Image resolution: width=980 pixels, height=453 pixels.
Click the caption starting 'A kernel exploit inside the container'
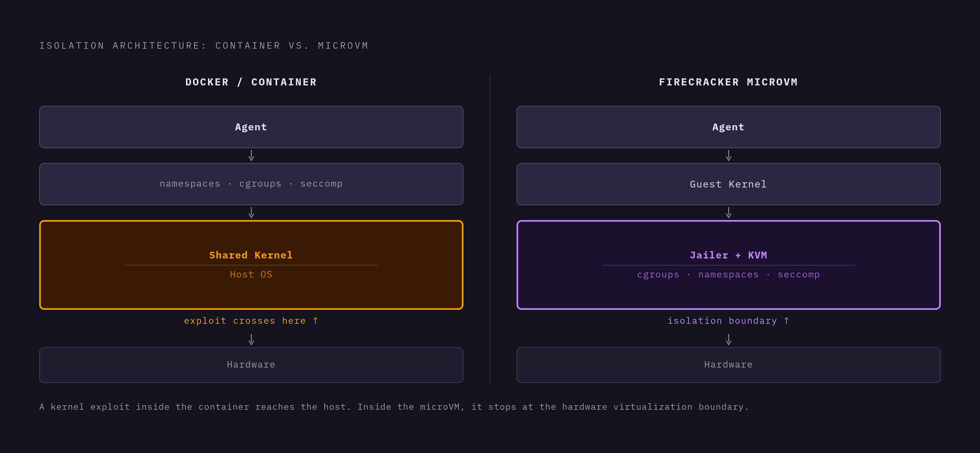394,407
